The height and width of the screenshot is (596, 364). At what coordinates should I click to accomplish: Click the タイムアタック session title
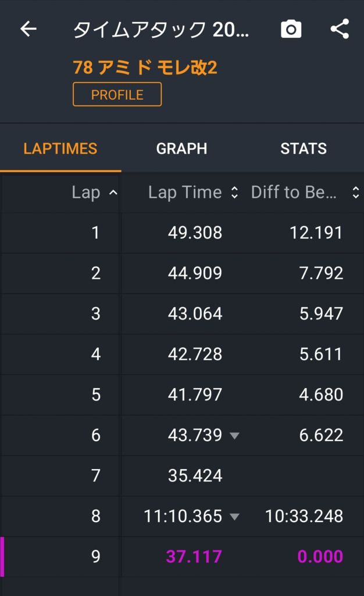tap(161, 29)
